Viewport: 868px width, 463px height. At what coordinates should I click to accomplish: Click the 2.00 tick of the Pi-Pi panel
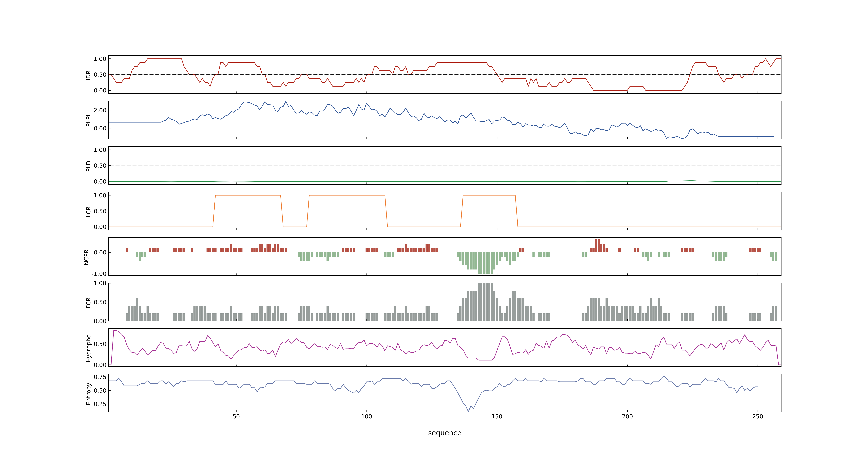[x=100, y=110]
